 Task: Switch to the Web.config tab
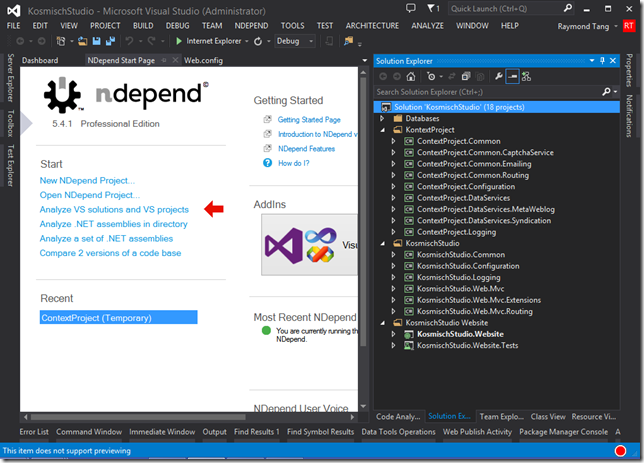pyautogui.click(x=203, y=60)
